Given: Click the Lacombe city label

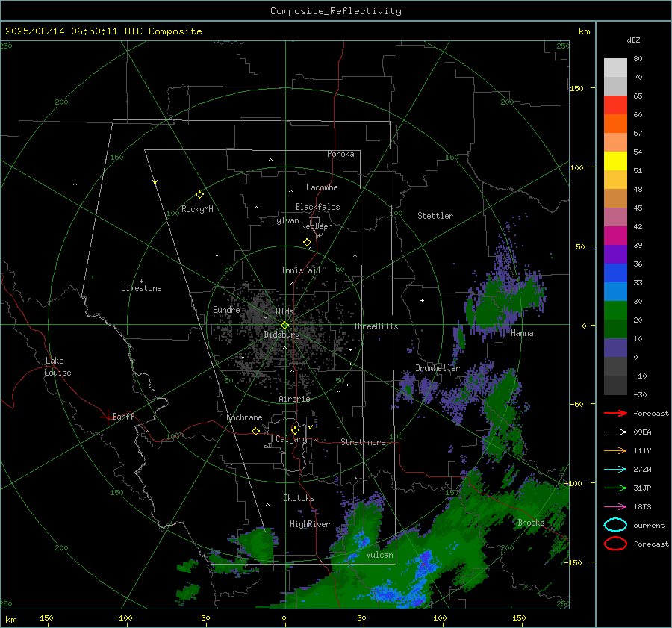Looking at the screenshot, I should pos(322,187).
